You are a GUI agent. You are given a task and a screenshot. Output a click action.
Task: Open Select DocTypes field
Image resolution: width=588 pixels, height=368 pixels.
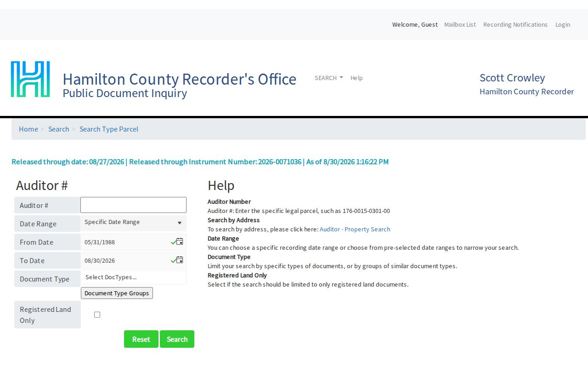pos(133,277)
